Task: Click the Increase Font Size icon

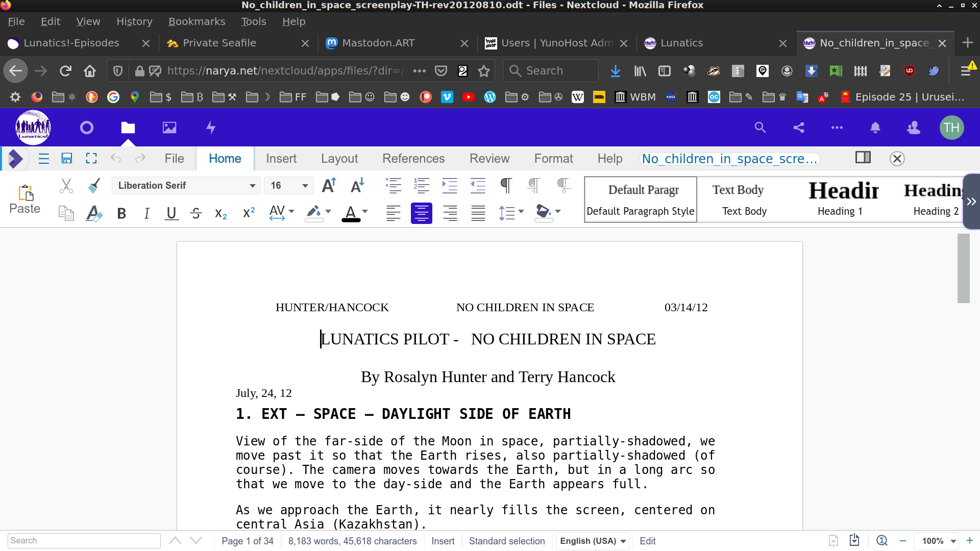Action: [x=329, y=185]
